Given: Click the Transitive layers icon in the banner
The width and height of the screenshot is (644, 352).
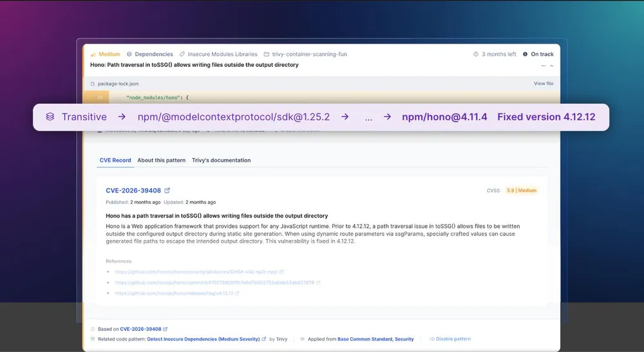Looking at the screenshot, I should point(50,117).
